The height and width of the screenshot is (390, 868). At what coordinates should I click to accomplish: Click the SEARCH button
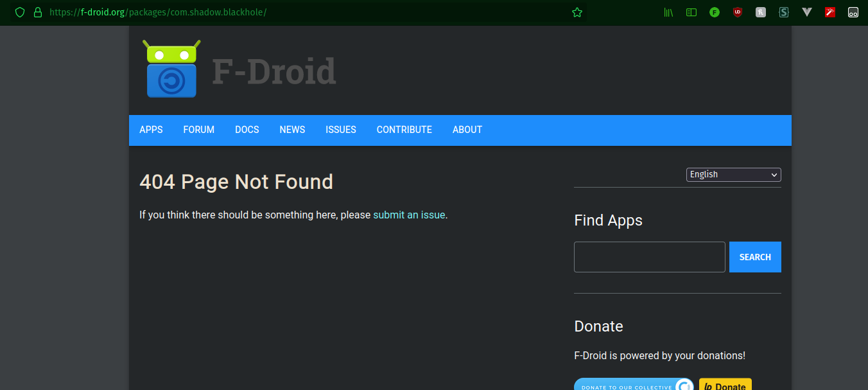(755, 257)
